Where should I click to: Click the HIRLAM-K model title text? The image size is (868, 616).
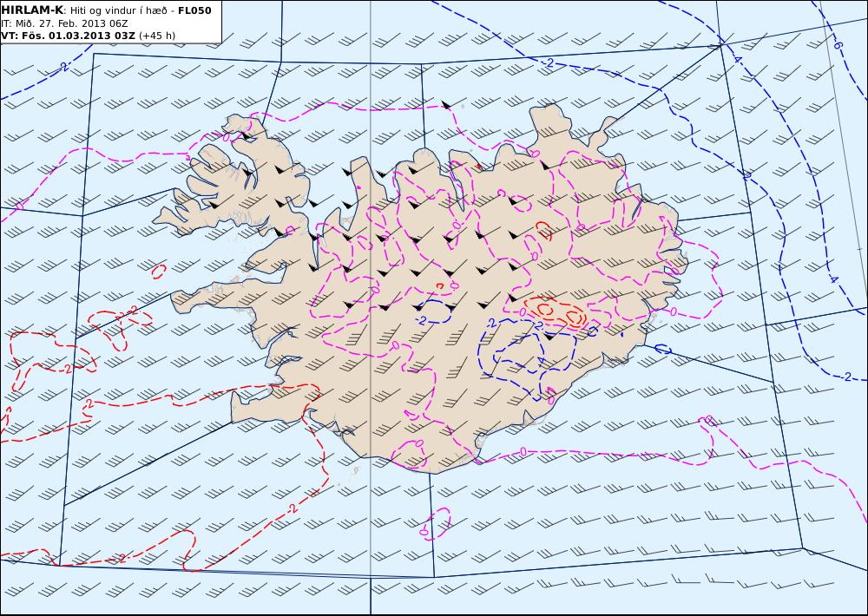click(33, 10)
